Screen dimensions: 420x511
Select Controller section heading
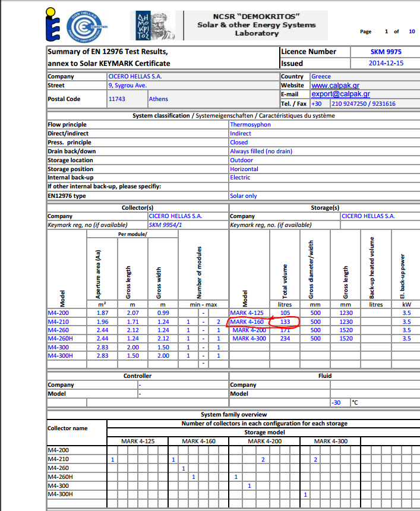click(x=137, y=376)
